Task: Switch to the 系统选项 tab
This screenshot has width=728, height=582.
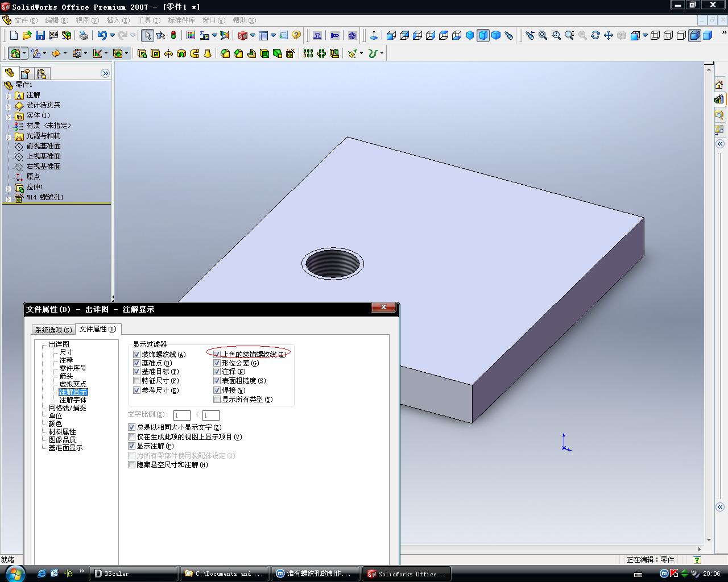Action: coord(53,330)
